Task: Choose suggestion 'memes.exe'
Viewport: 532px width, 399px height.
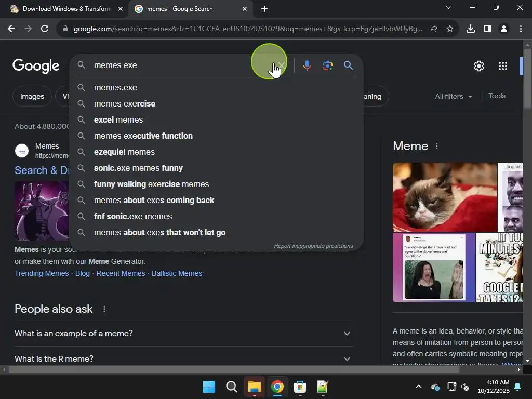Action: 216,87
